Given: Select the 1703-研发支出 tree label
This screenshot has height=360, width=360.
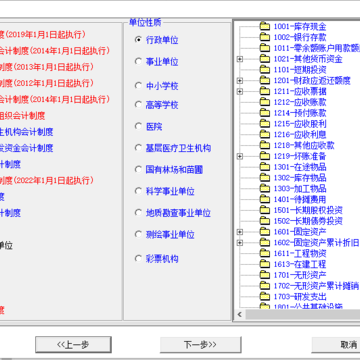Looking at the screenshot, I should pyautogui.click(x=300, y=297).
